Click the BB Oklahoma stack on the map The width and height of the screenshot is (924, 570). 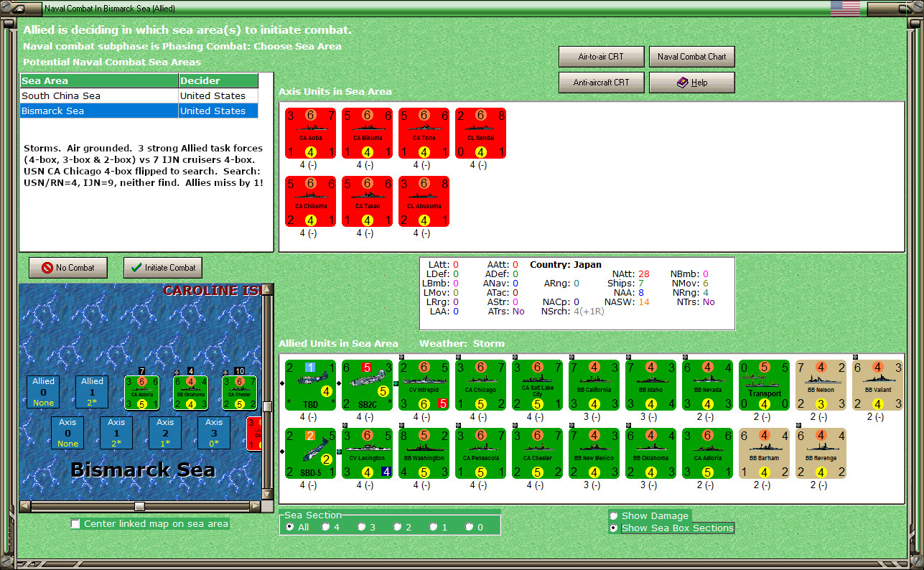[191, 393]
